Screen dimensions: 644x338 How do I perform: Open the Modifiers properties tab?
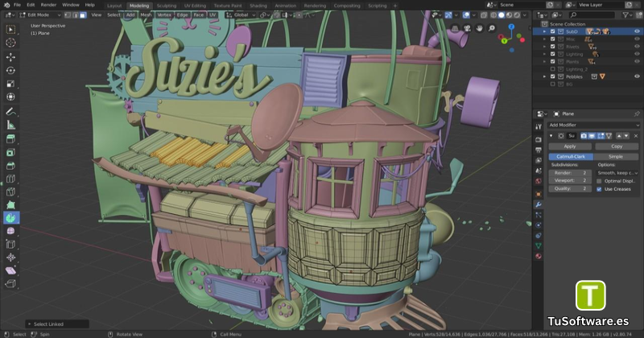[x=539, y=204]
